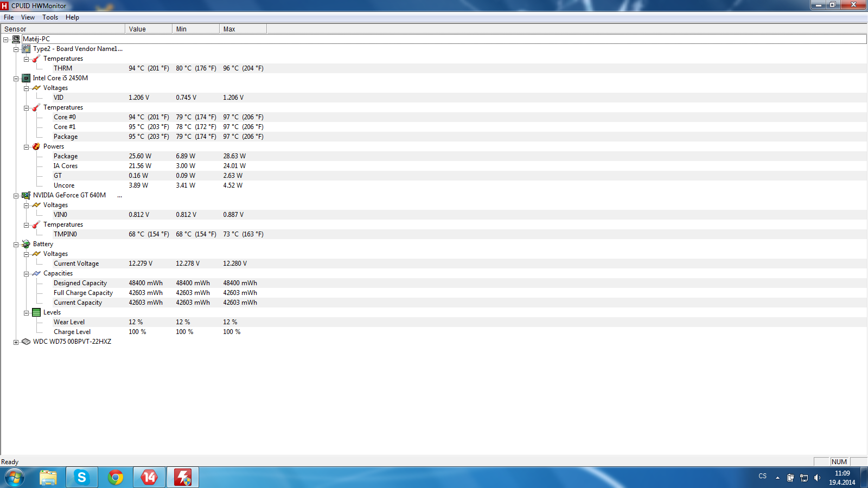Select the Charge Level row
Screen dimensions: 868x488
point(434,332)
